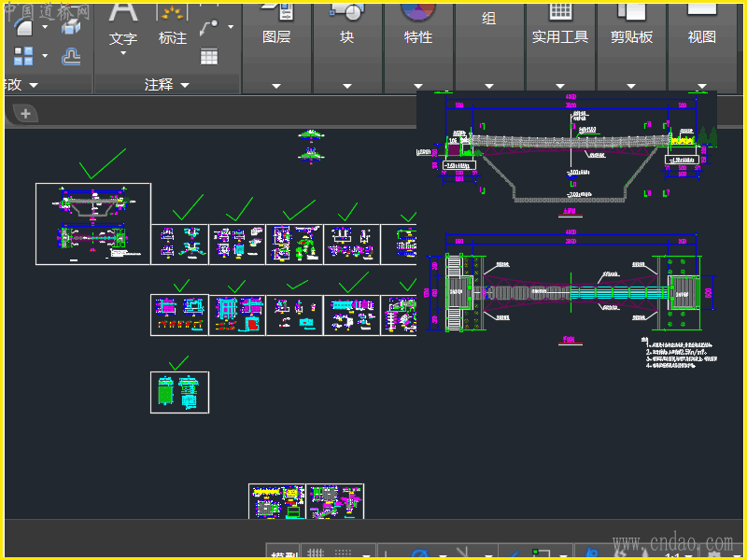Open the 组 panel
The image size is (747, 560).
488,48
